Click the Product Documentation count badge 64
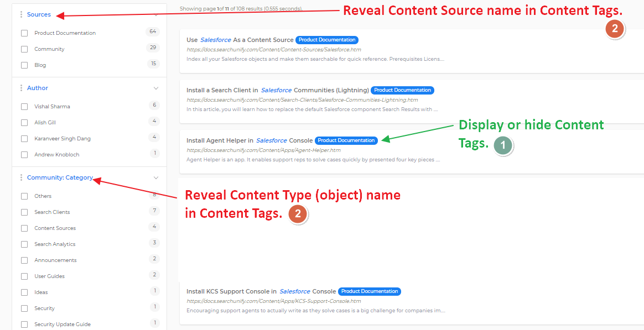Screen dimensions: 644x330 (153, 32)
